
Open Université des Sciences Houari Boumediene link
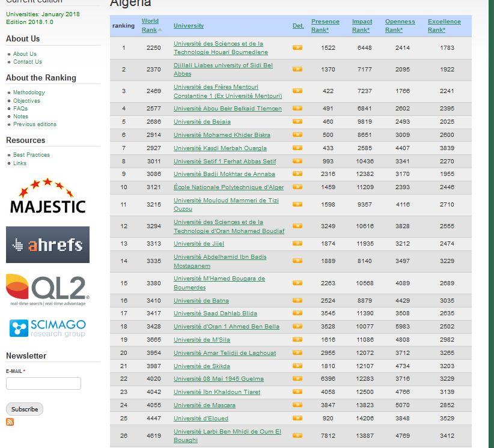pyautogui.click(x=221, y=48)
